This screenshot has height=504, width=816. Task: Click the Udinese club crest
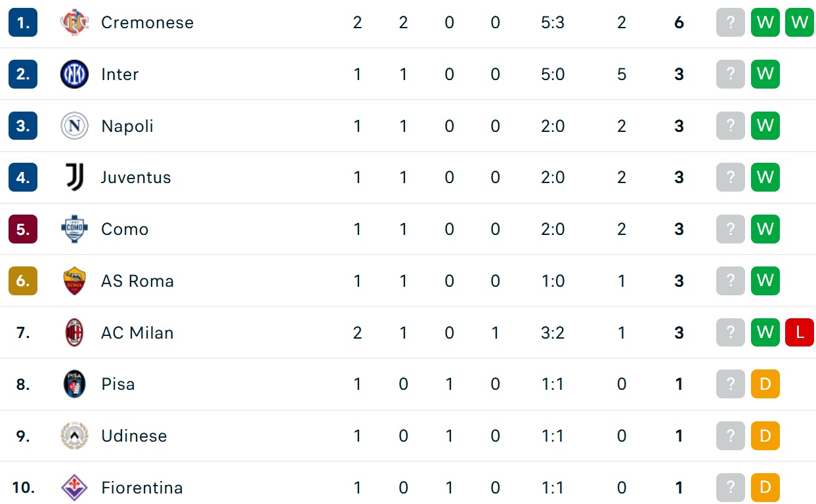(x=74, y=436)
